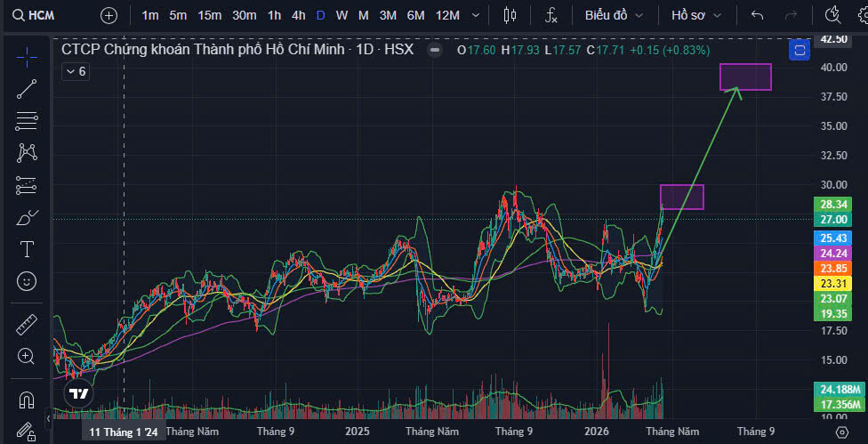Toggle magnet mode in left toolbar
This screenshot has width=868, height=444.
point(27,399)
